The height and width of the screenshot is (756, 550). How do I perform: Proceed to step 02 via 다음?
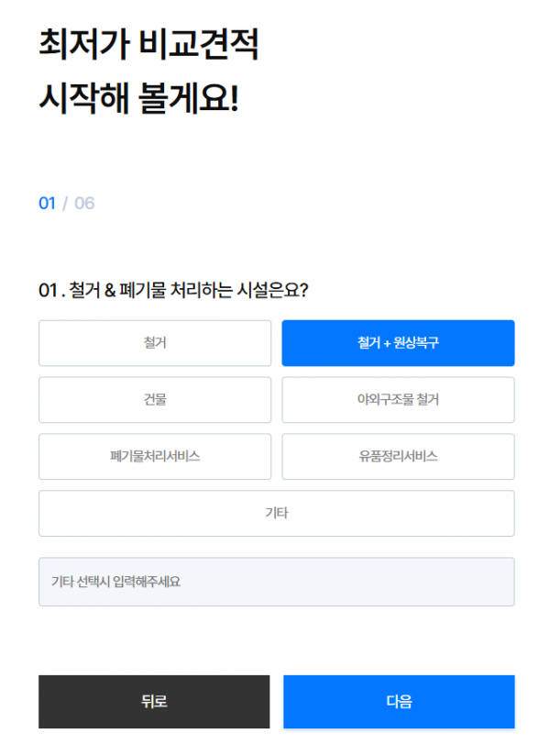399,702
